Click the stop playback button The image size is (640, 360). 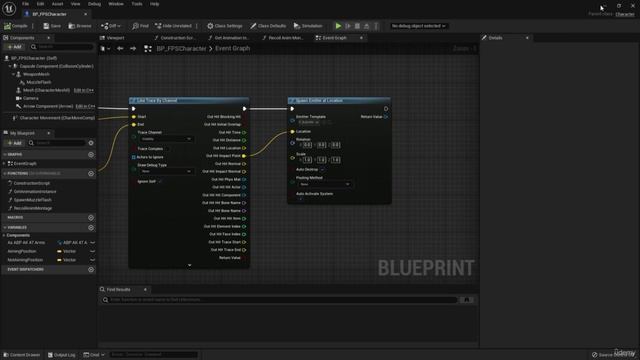(x=357, y=26)
